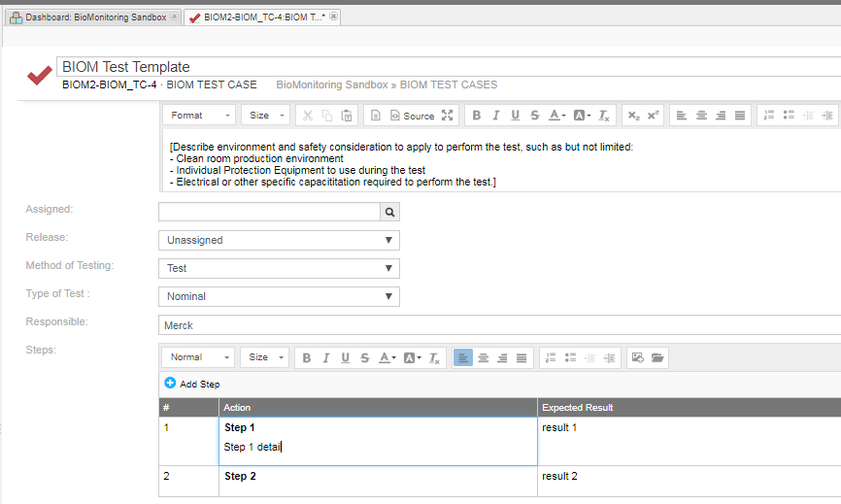Decrease indent in Steps toolbar
841x504 pixels.
click(589, 357)
